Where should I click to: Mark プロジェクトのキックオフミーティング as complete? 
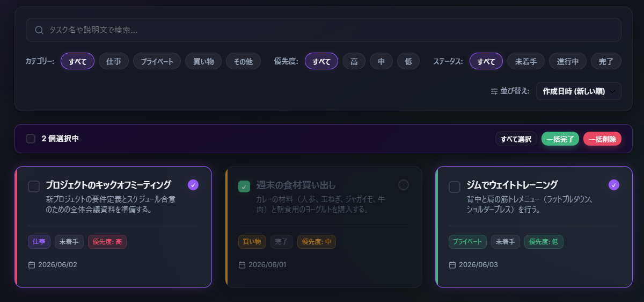point(34,186)
